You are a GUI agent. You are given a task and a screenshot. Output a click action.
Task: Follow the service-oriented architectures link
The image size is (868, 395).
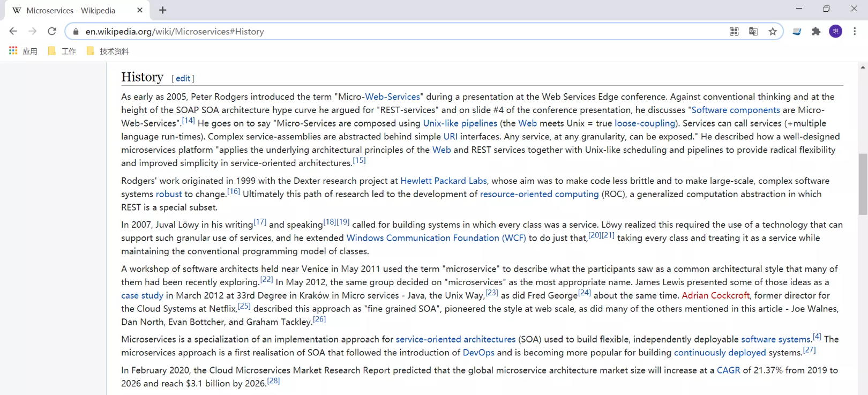coord(455,339)
